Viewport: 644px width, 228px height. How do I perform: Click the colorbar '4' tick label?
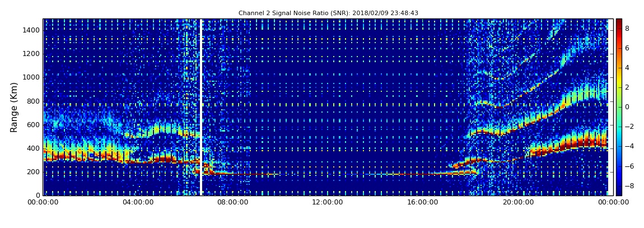pyautogui.click(x=627, y=68)
